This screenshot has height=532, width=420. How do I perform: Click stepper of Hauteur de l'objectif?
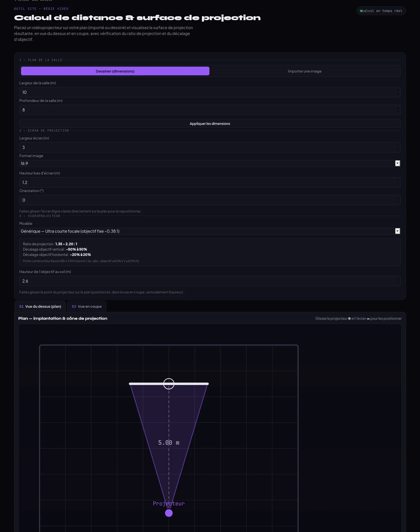[398, 281]
